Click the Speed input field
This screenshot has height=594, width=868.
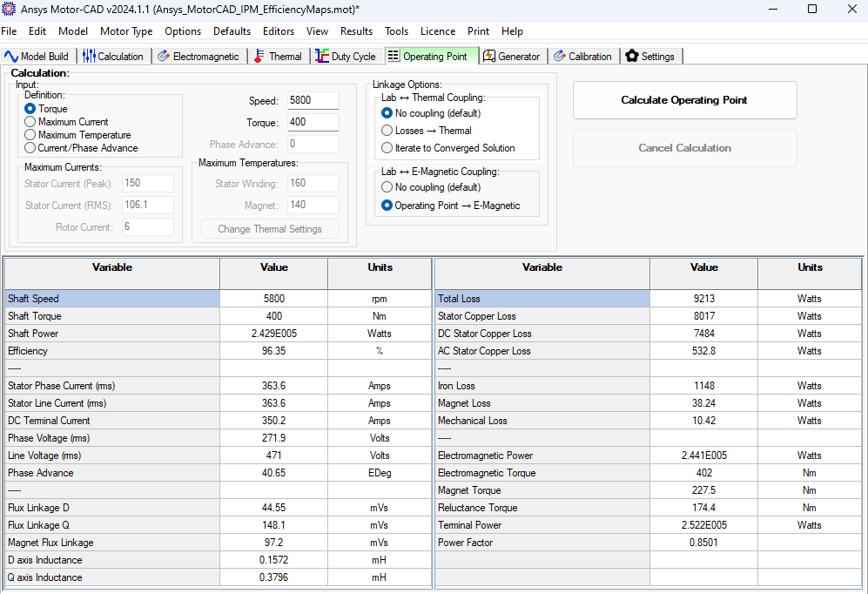[x=313, y=100]
